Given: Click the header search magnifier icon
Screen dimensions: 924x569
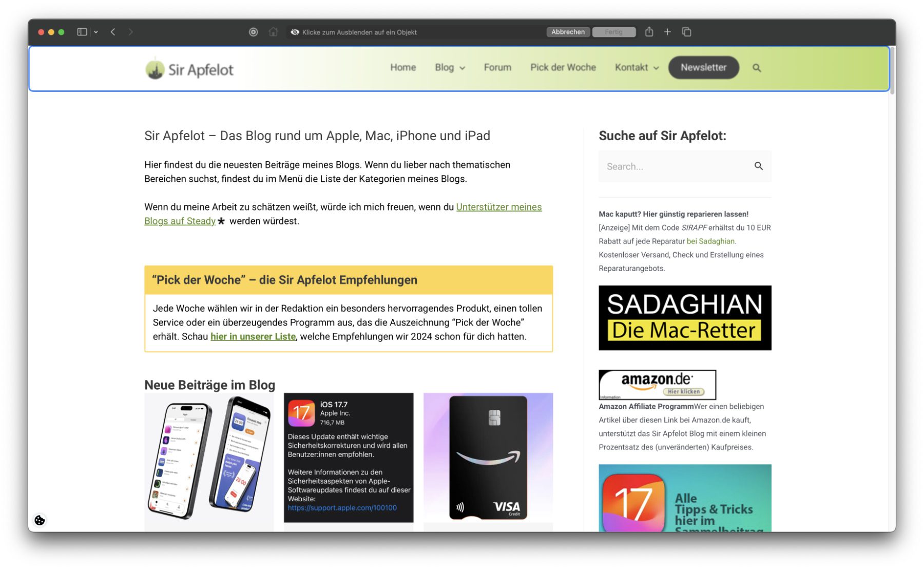Looking at the screenshot, I should coord(757,68).
